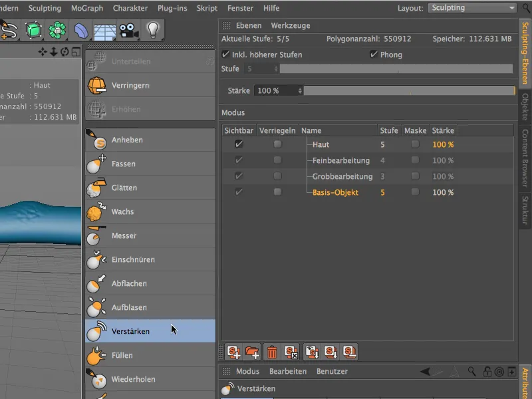Click the viewport zoom arrow icon

coord(54,52)
